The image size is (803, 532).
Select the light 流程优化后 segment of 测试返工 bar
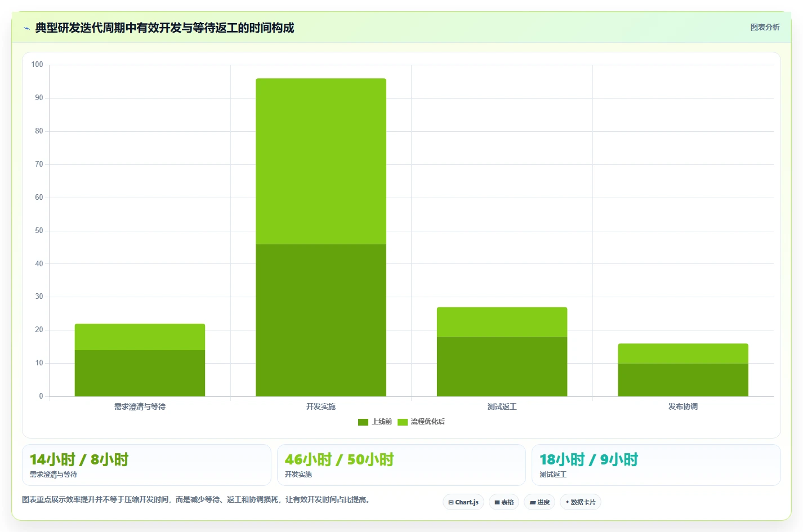502,322
